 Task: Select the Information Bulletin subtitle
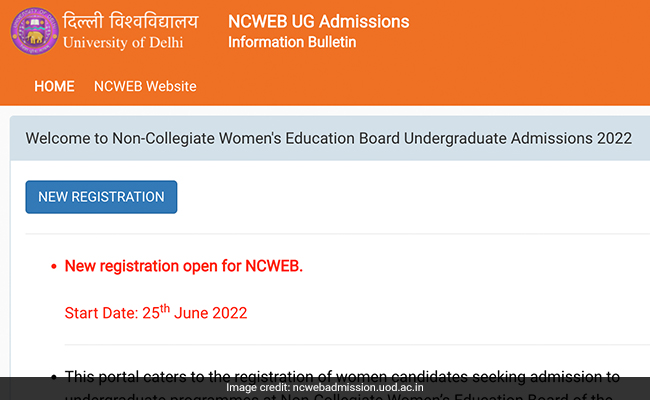(x=292, y=42)
